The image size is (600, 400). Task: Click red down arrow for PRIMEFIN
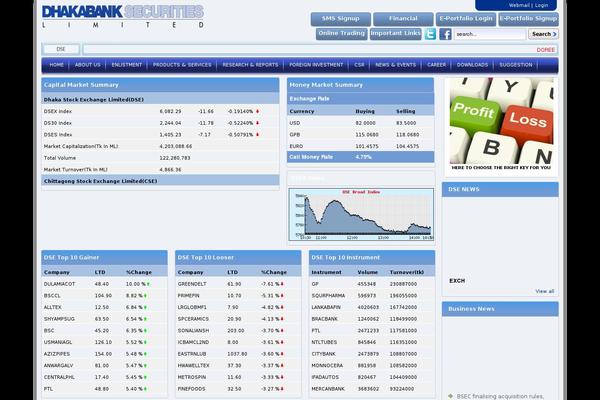(282, 296)
